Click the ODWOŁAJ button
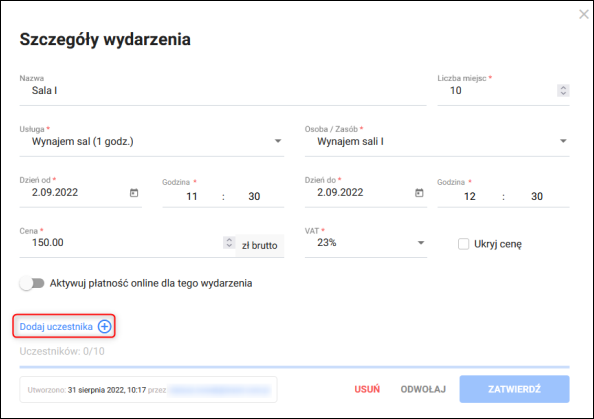This screenshot has height=419, width=594. (x=423, y=389)
